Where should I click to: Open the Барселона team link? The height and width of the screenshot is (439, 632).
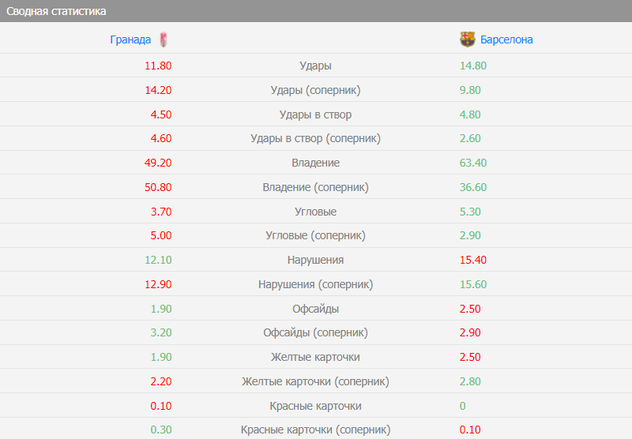click(x=507, y=40)
